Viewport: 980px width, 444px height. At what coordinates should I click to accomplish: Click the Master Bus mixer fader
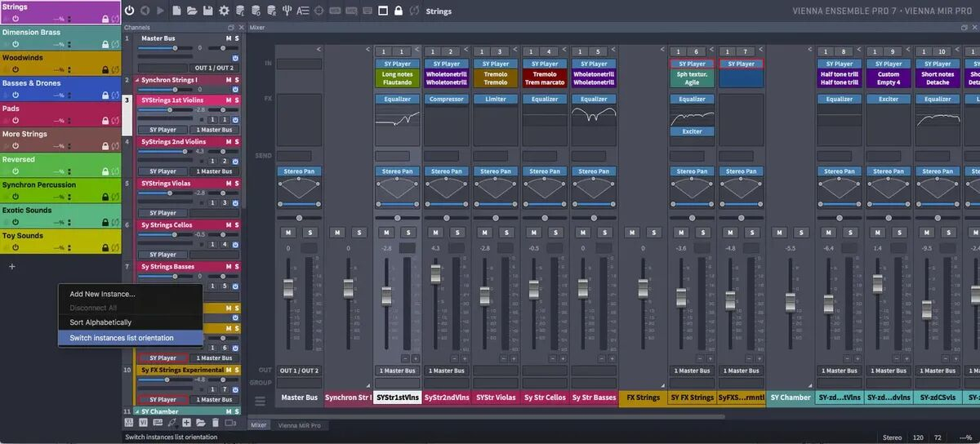(x=288, y=288)
